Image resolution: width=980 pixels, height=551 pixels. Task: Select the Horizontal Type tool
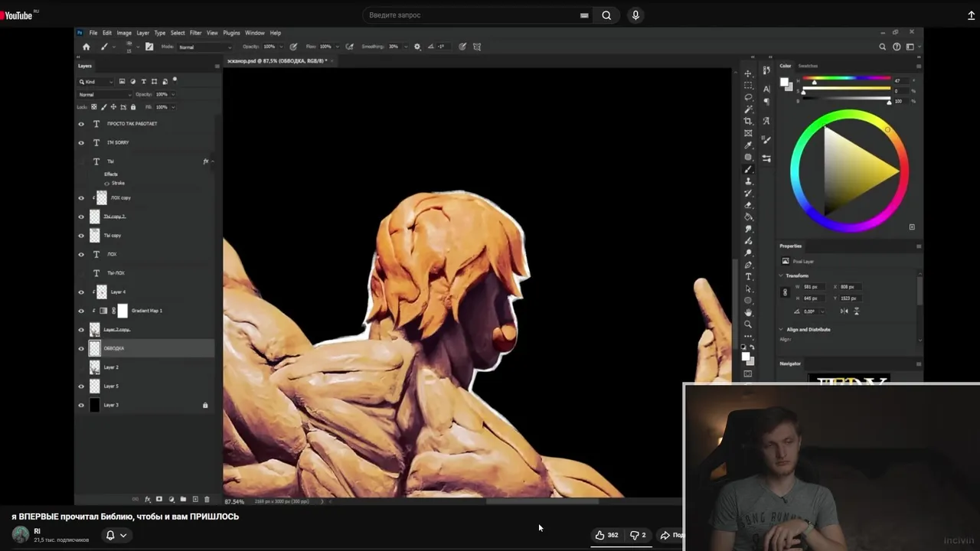point(748,277)
